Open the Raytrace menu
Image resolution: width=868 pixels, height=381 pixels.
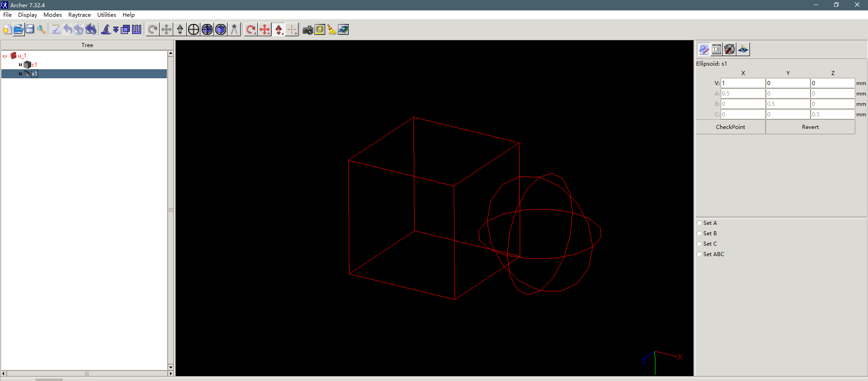pos(80,15)
